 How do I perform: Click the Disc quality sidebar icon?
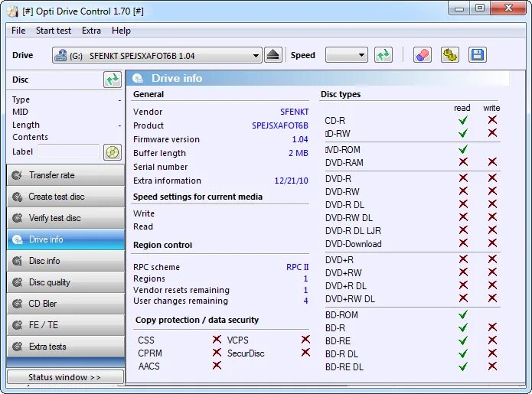[17, 282]
